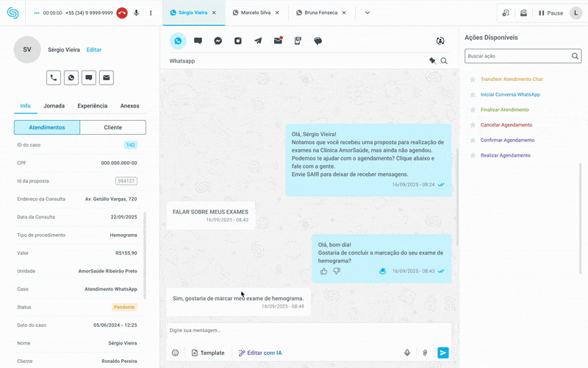This screenshot has width=588, height=368.
Task: Select the Cliente segment
Action: (113, 127)
